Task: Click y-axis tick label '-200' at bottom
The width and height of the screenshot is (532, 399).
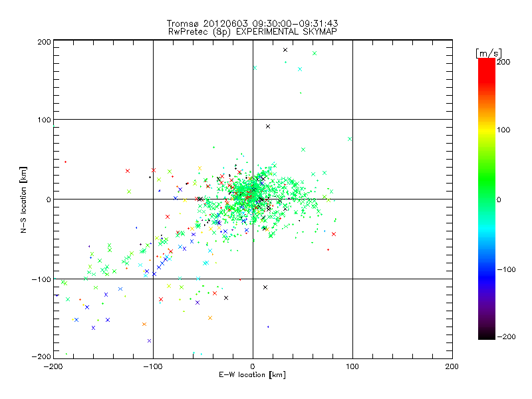Action: point(41,357)
